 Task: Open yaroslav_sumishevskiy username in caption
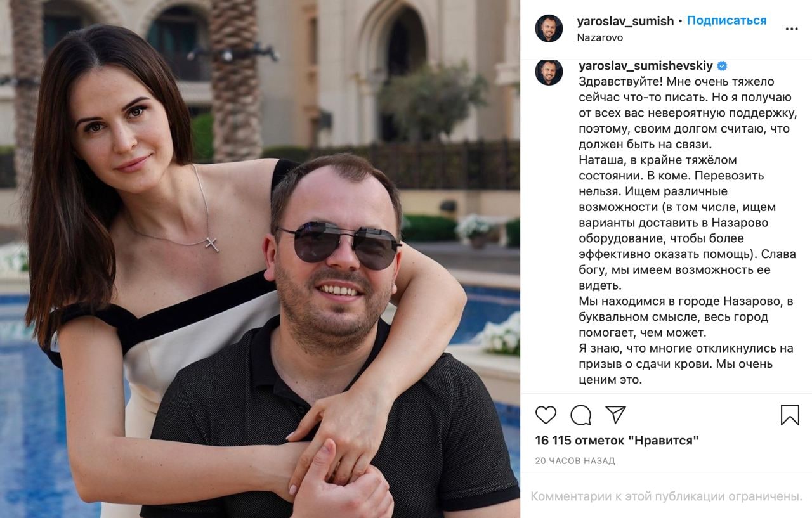coord(646,66)
